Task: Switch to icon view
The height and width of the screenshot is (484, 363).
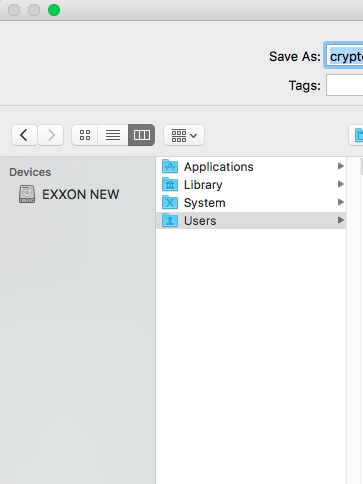Action: point(85,135)
